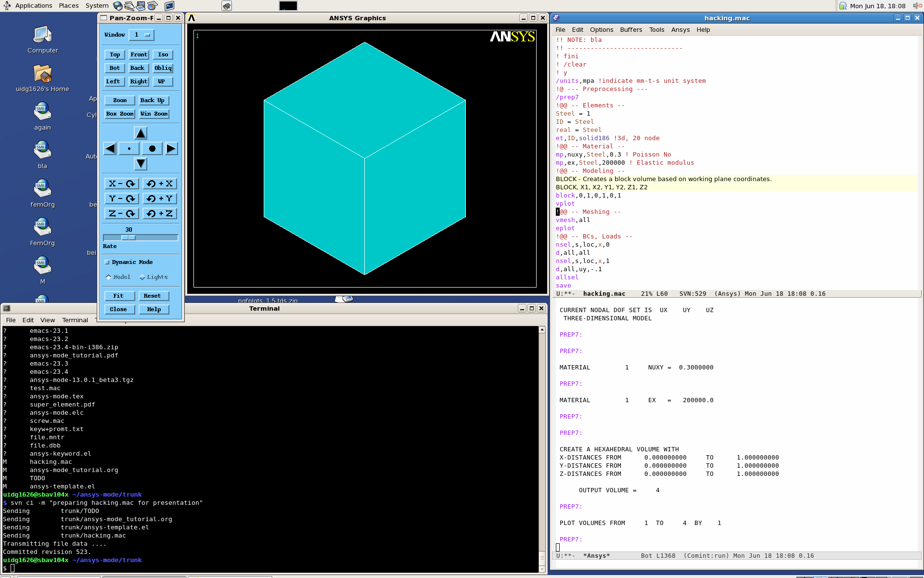Pan view right with the right arrow
The image size is (924, 578).
[x=171, y=149]
